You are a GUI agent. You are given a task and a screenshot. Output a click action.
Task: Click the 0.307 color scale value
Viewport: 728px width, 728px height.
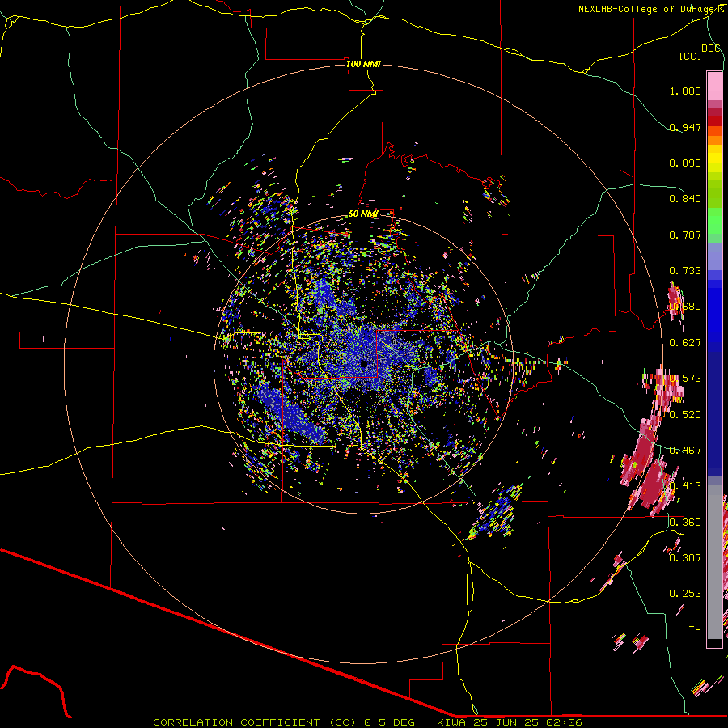(x=685, y=558)
